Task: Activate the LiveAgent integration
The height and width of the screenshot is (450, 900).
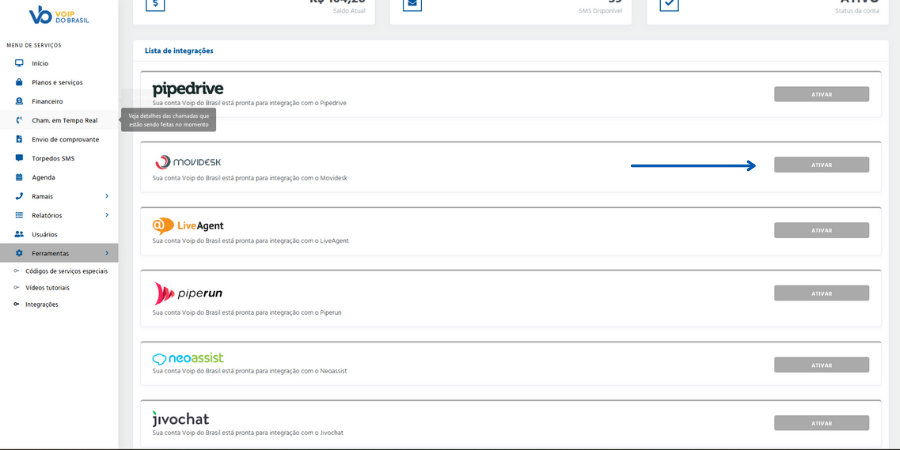Action: [821, 230]
